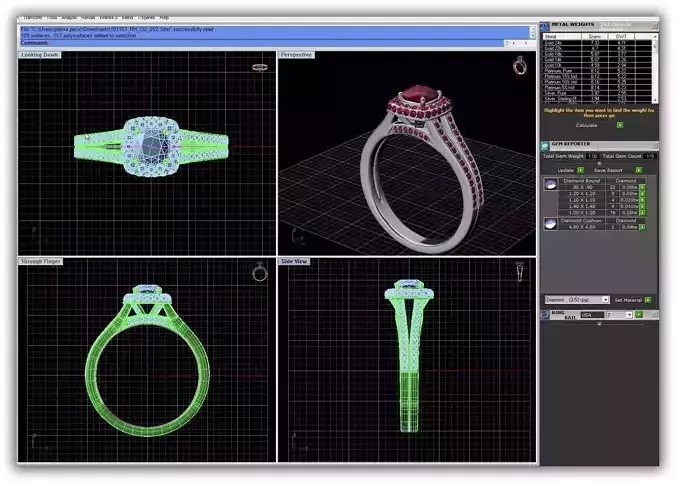Select the Silver Sterling row in metal table
Viewport: 676px width, 483px height.
(598, 99)
